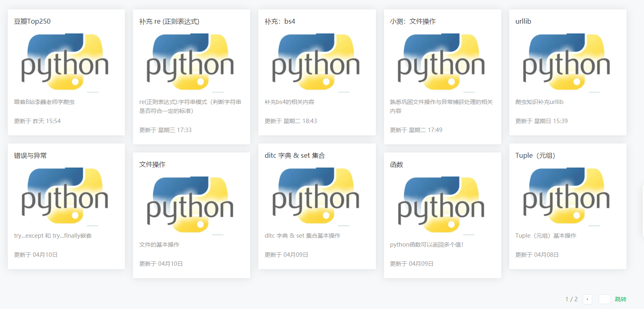Select description 熟悉巩固文件操作与异常捕获处理的相关内容
This screenshot has width=644, height=309.
[441, 106]
